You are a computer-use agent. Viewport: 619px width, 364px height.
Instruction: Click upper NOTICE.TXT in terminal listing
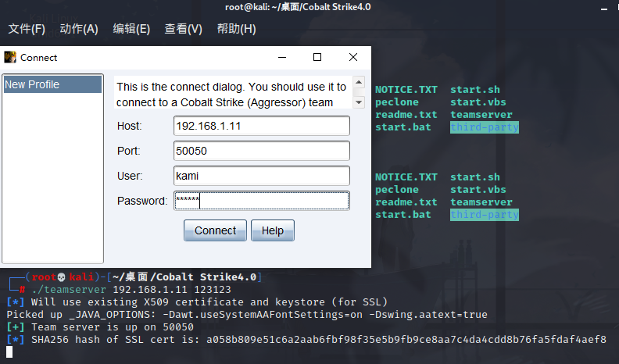pyautogui.click(x=406, y=90)
